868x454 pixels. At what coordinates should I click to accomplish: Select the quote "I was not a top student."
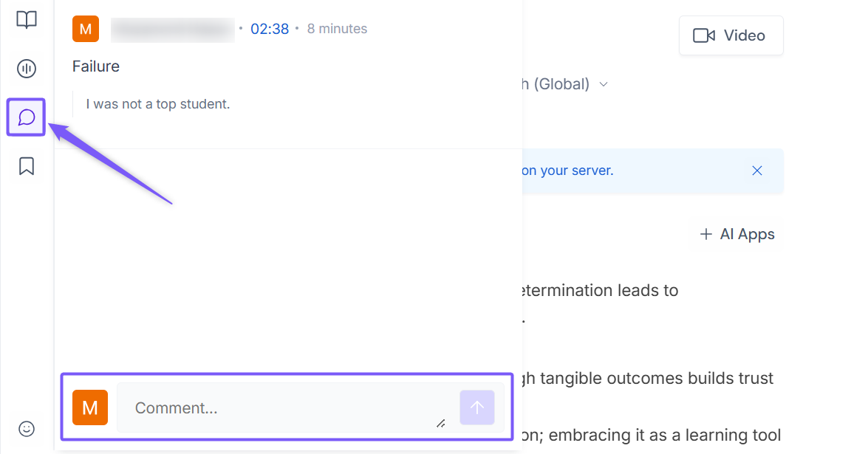point(158,104)
